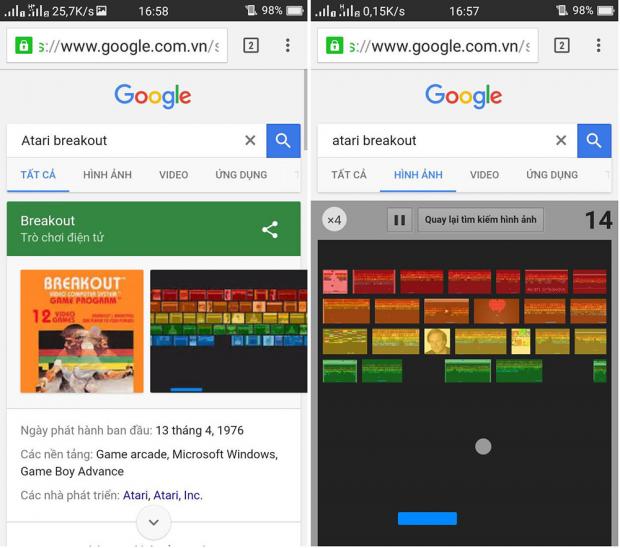Select TẤT CẢ tab on right screen

click(x=349, y=175)
